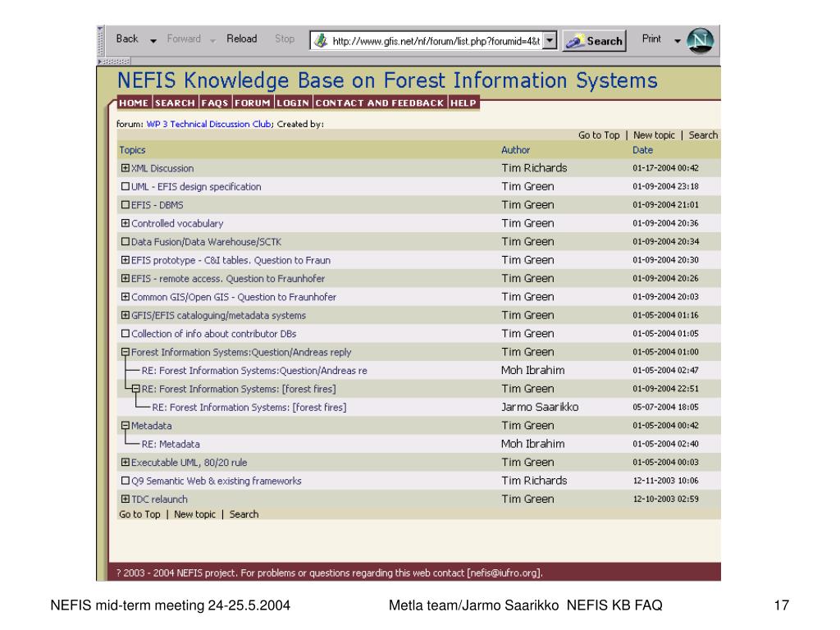This screenshot has width=840, height=630.
Task: Open the RE: Metadata reply
Action: tap(171, 444)
